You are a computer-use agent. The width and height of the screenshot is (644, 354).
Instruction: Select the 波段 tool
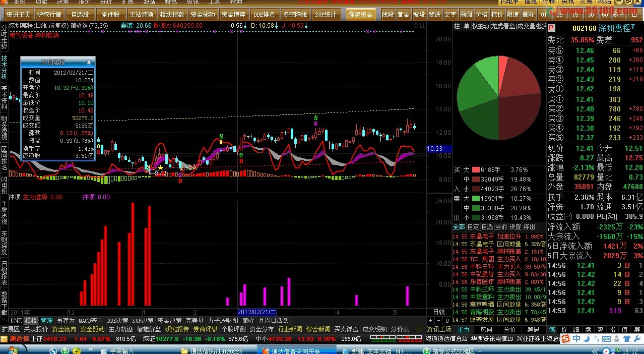point(419,15)
